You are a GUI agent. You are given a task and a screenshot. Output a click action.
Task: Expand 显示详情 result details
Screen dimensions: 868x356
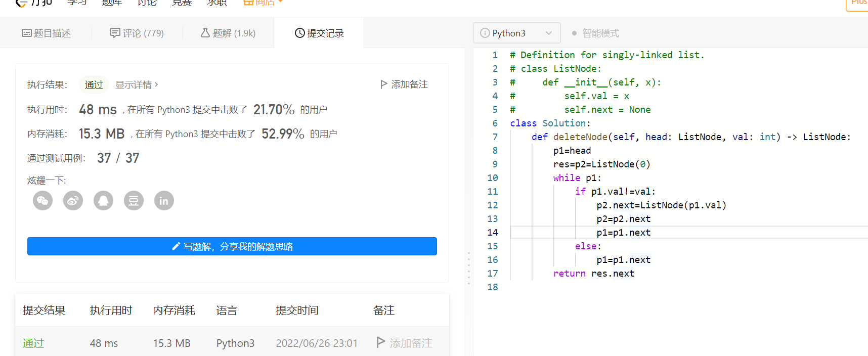(137, 85)
